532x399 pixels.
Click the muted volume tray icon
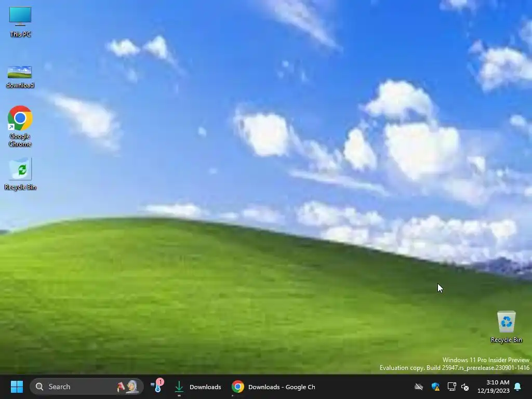465,387
